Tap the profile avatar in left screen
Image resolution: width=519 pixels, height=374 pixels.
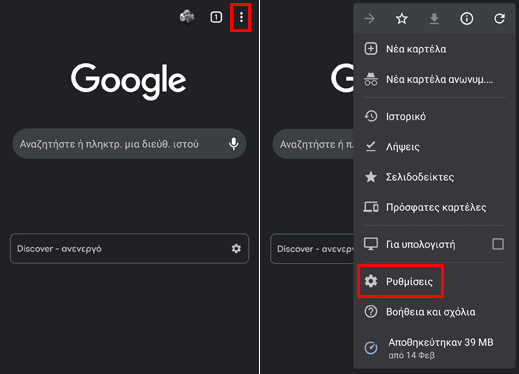187,17
